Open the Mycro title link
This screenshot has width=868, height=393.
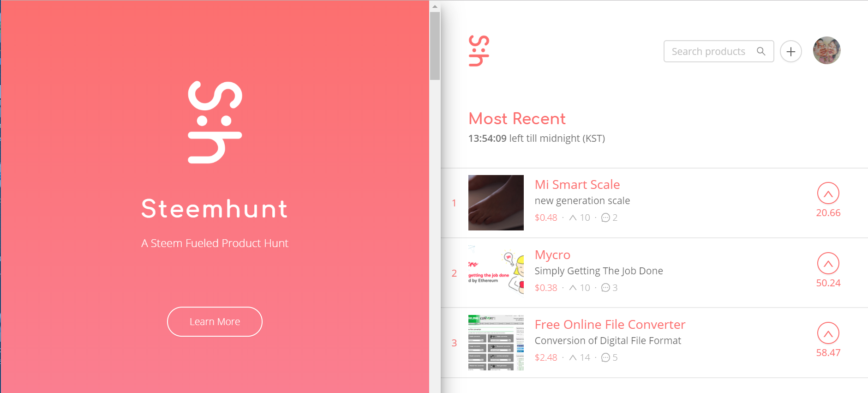[552, 255]
